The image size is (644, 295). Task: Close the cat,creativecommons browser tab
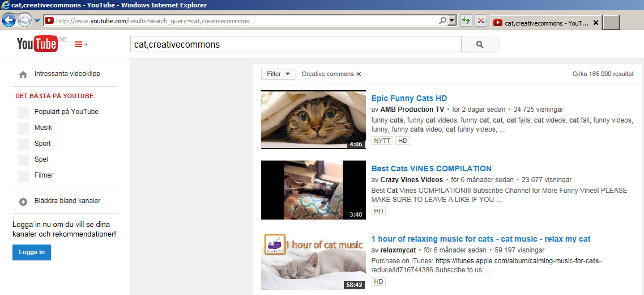tap(596, 23)
